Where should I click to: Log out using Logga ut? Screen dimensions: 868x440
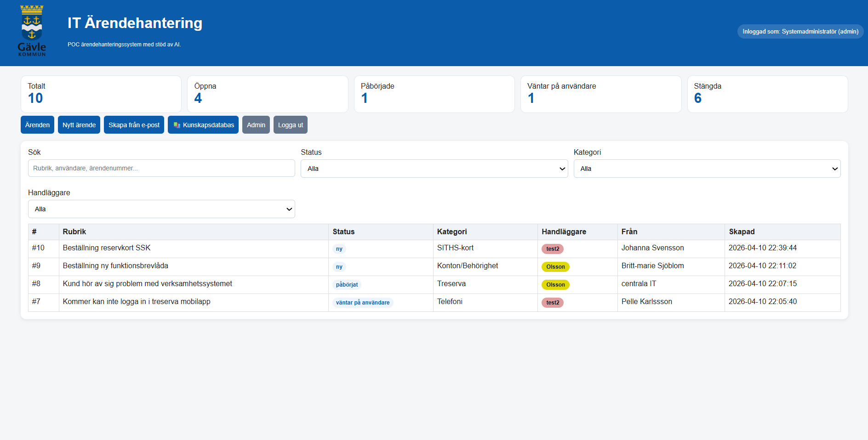point(290,125)
